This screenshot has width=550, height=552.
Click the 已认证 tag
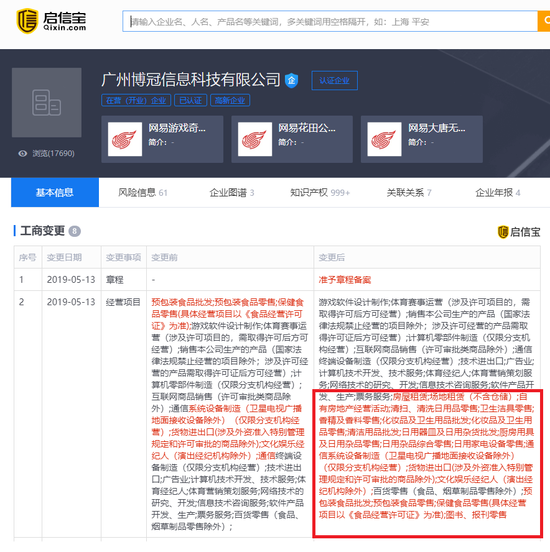(x=190, y=100)
